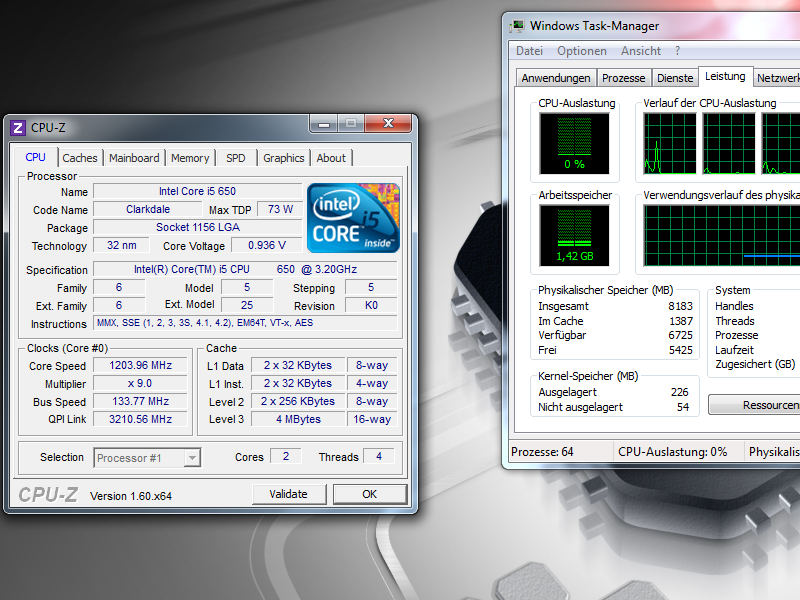The image size is (800, 600).
Task: Click the Arbeitsspeicher 1,42 GB meter
Action: click(574, 235)
